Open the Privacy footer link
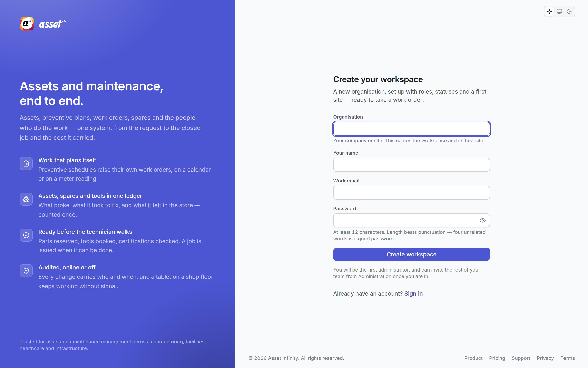Viewport: 588px width, 368px height. (545, 358)
